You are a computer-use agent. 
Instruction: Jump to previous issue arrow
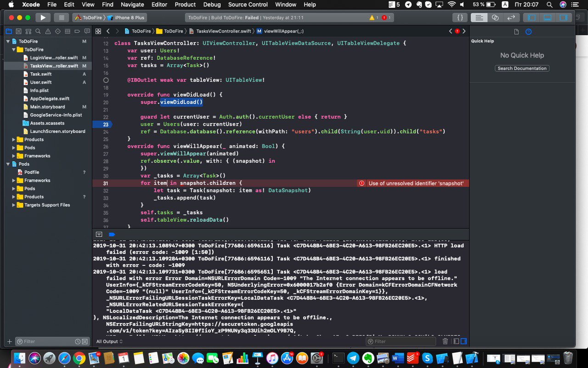pyautogui.click(x=450, y=31)
